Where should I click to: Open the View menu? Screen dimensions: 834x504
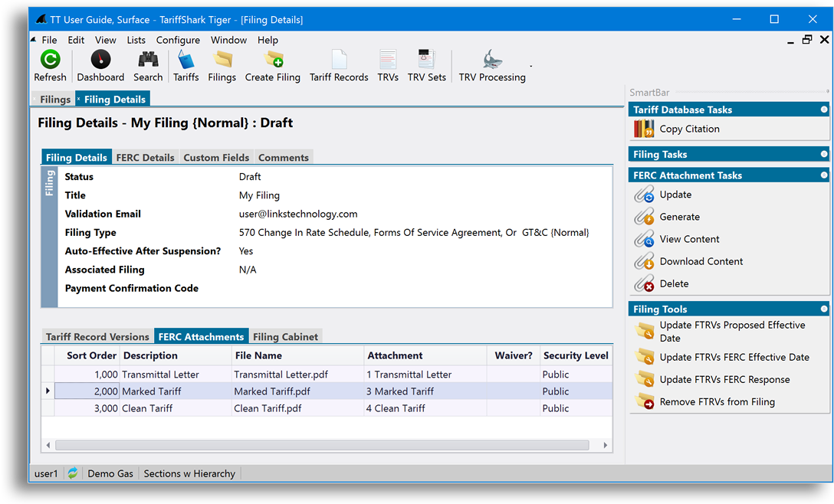coord(105,40)
